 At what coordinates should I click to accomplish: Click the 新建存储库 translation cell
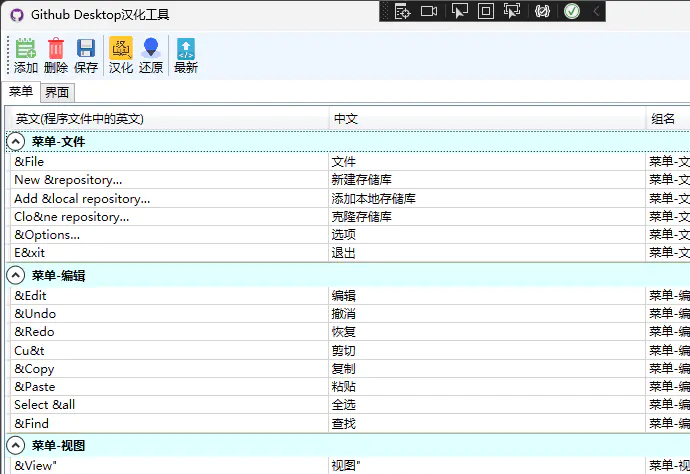(487, 180)
